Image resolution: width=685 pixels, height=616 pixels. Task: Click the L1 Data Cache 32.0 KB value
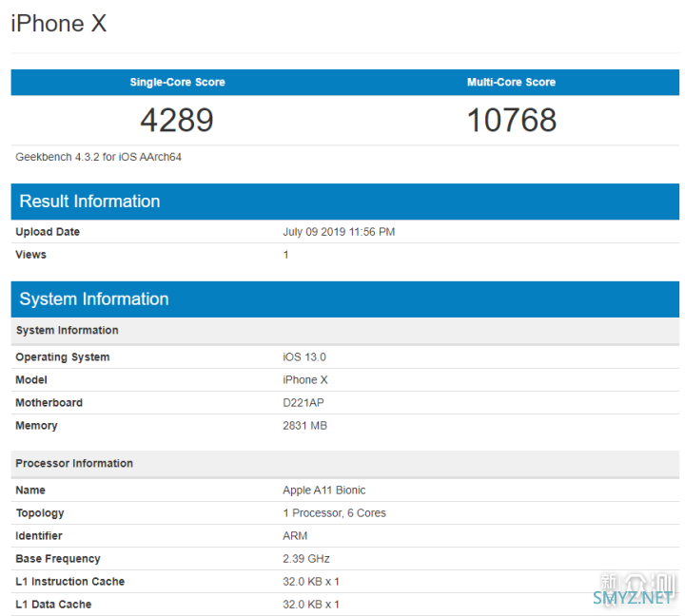click(x=310, y=605)
